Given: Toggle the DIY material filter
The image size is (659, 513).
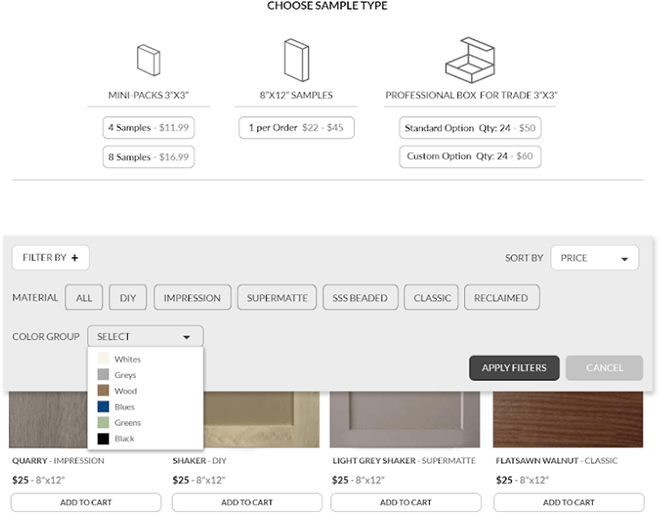Looking at the screenshot, I should [x=127, y=298].
